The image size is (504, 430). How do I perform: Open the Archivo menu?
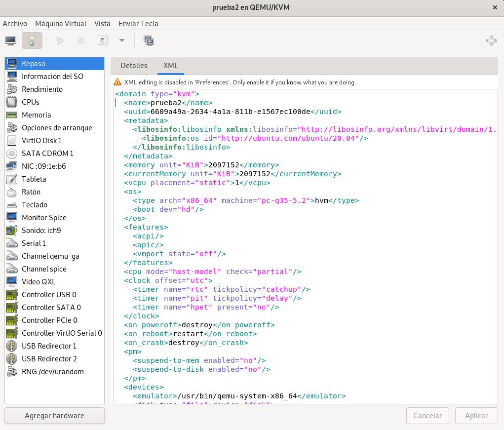click(x=15, y=24)
